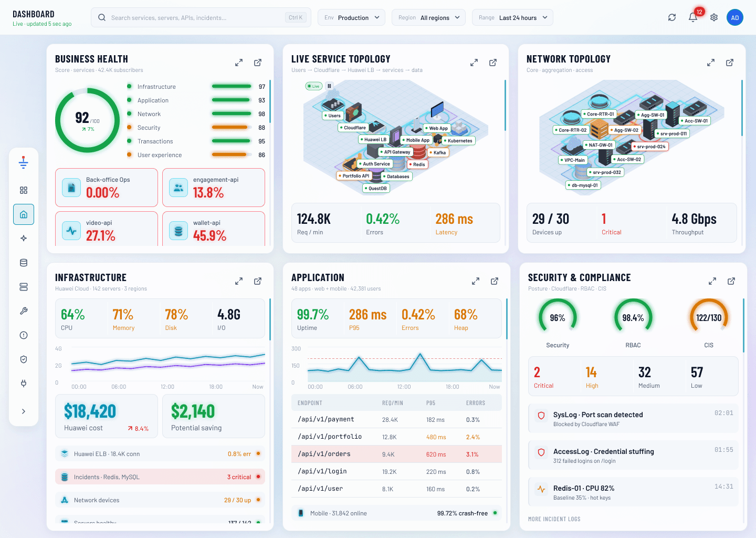Click the search services input field

tap(201, 17)
